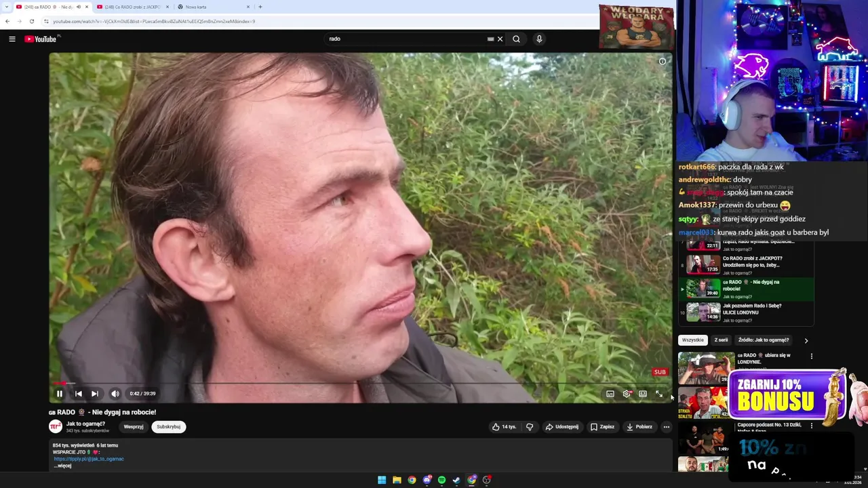Click the Subskrybuj button

click(x=168, y=427)
